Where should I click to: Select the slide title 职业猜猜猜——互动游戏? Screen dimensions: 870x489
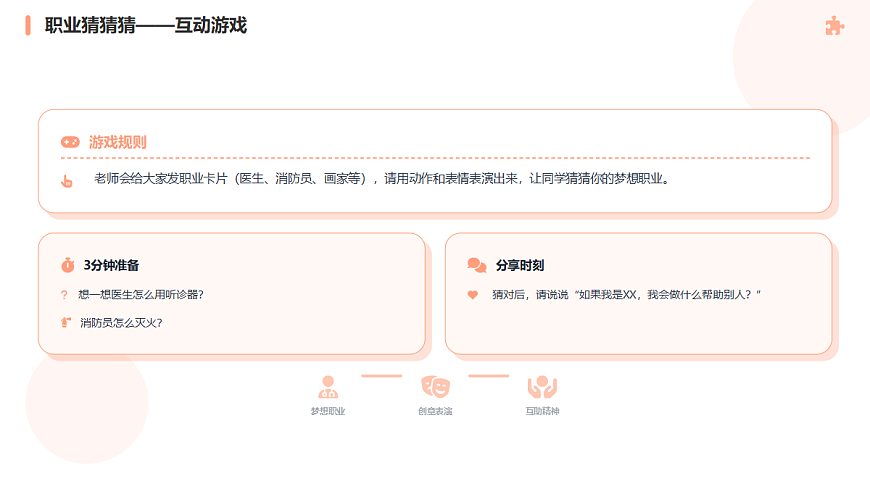[x=146, y=26]
